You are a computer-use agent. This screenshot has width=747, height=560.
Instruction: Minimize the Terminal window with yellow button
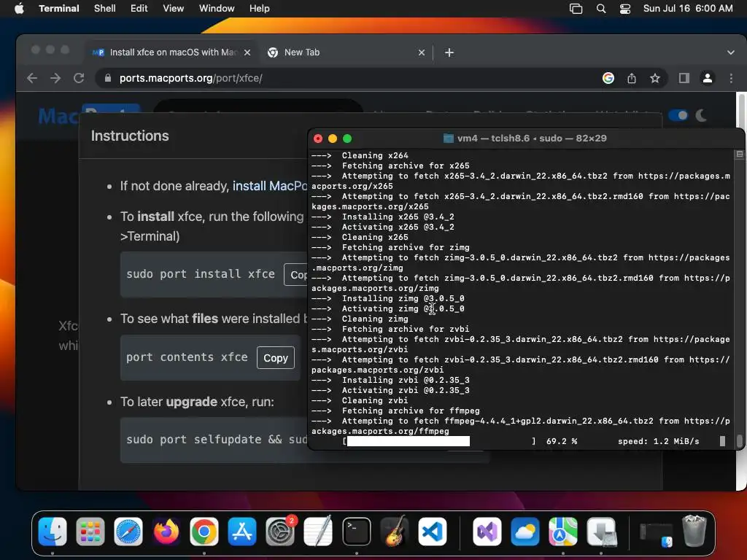pyautogui.click(x=333, y=139)
